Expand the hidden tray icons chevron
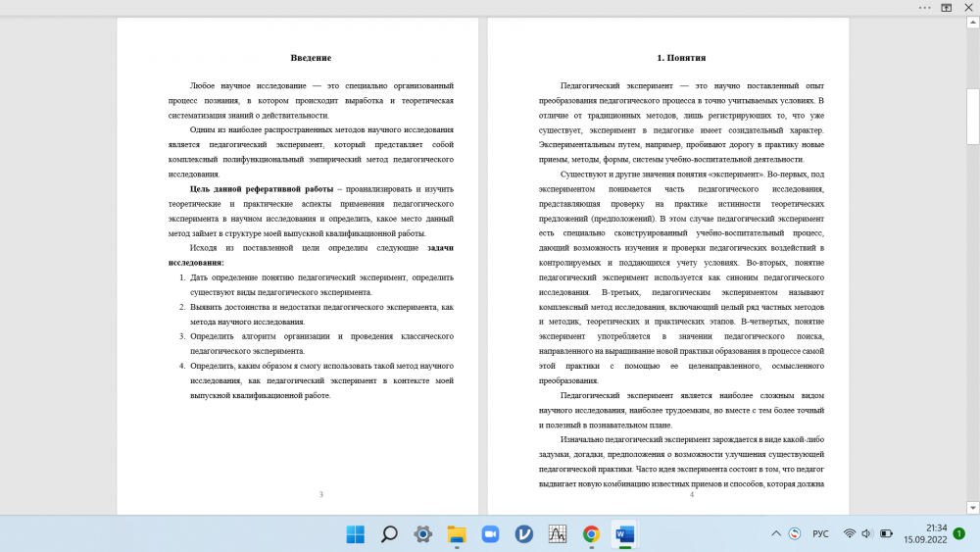 click(776, 533)
